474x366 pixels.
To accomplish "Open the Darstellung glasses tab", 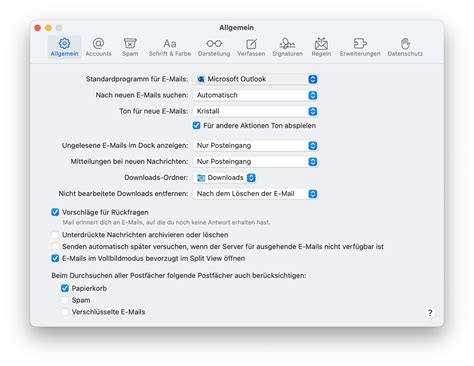I will point(214,47).
